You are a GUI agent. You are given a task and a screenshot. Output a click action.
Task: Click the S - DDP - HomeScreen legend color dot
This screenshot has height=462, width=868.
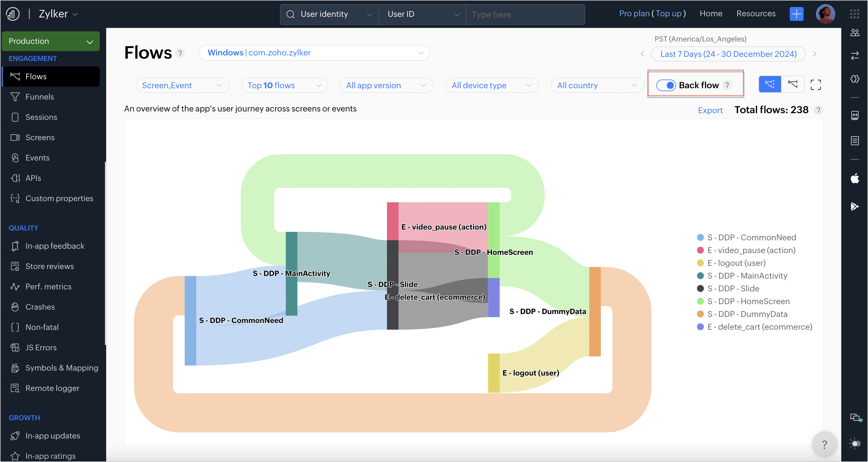point(700,301)
